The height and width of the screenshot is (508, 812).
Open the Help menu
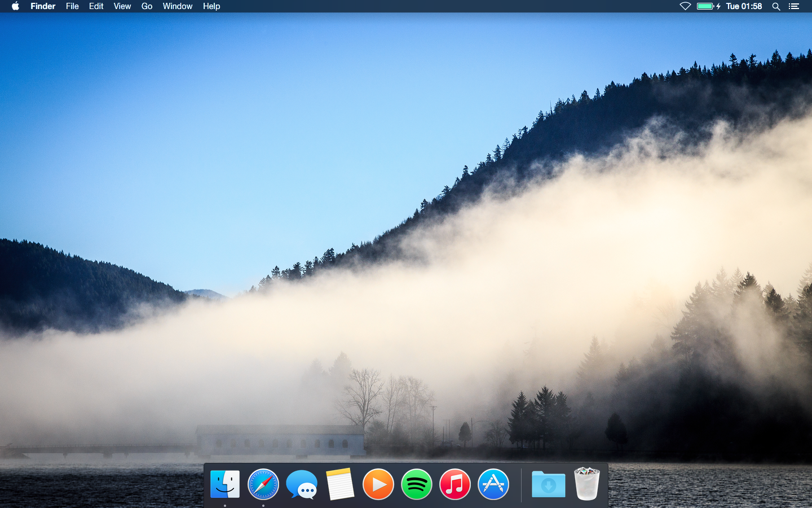[211, 6]
